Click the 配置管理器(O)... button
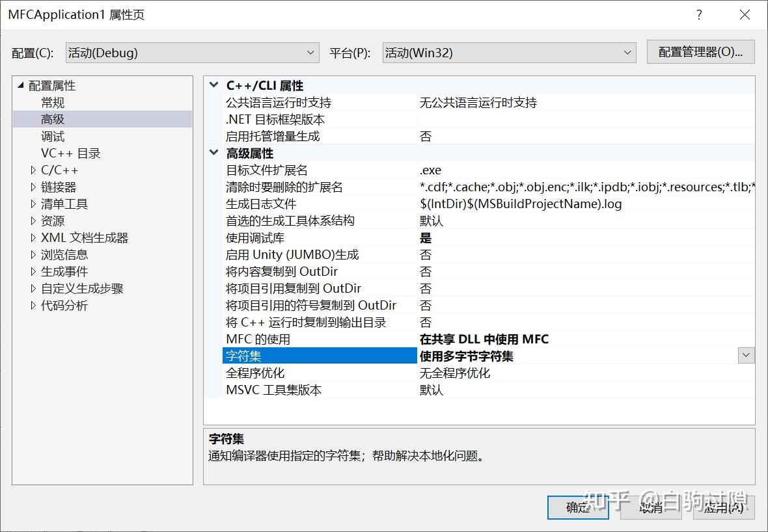The height and width of the screenshot is (532, 768). click(700, 52)
